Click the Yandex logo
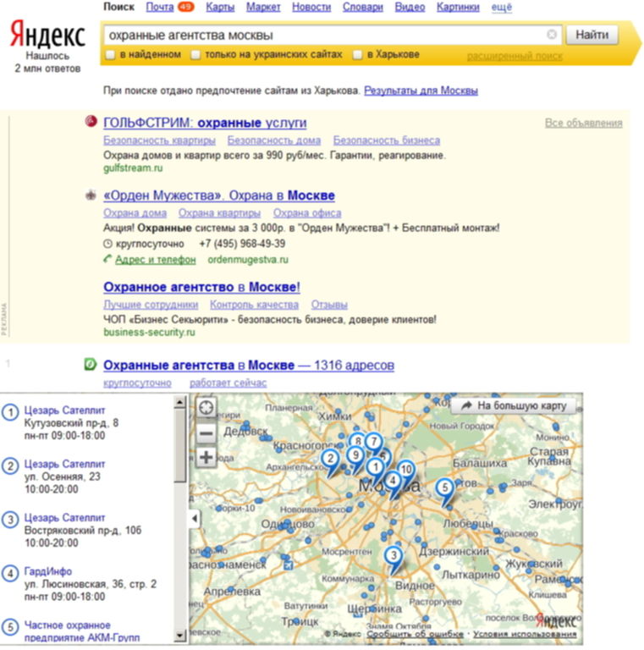 pos(47,34)
